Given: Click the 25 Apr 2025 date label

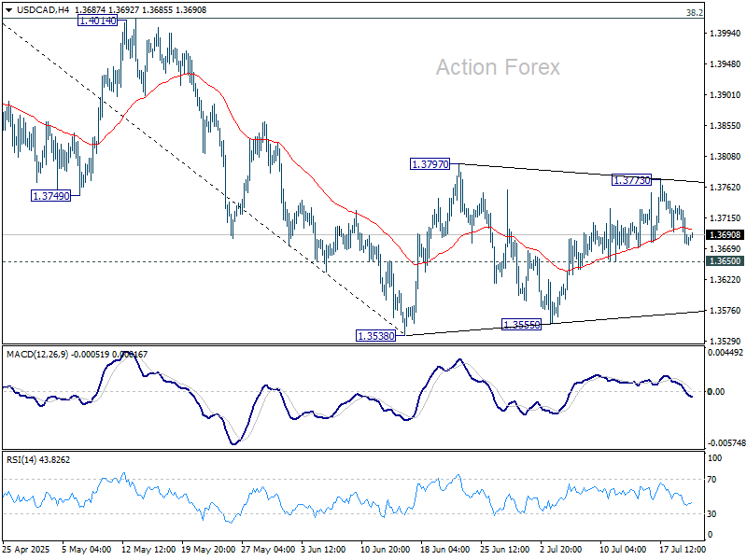Looking at the screenshot, I should (26, 550).
